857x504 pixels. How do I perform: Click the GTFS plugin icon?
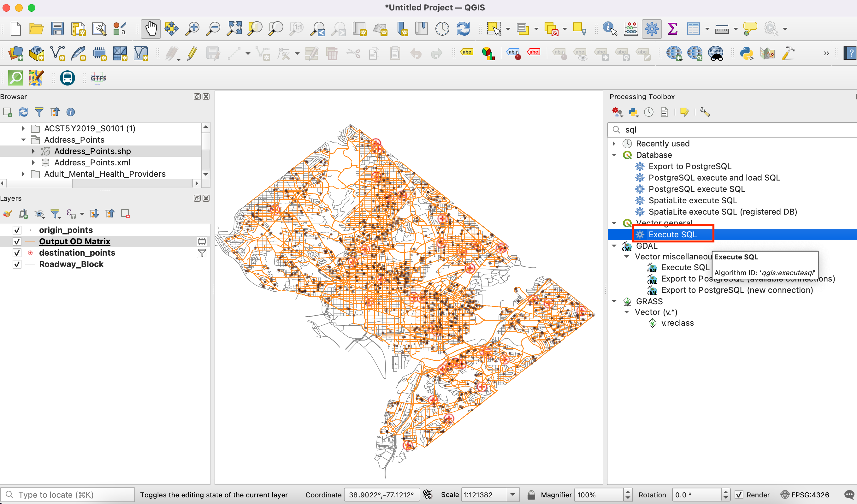[98, 78]
